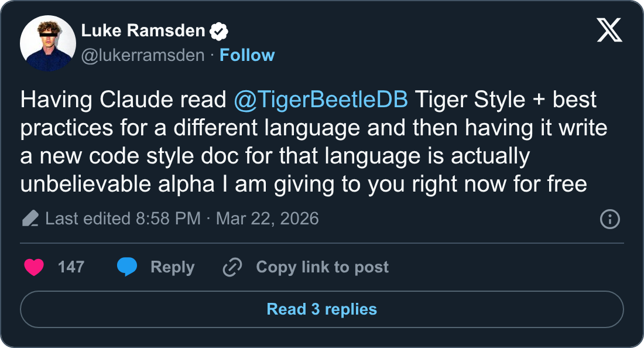Click the blue reply speech bubble icon
Viewport: 644px width, 348px height.
[x=127, y=267]
